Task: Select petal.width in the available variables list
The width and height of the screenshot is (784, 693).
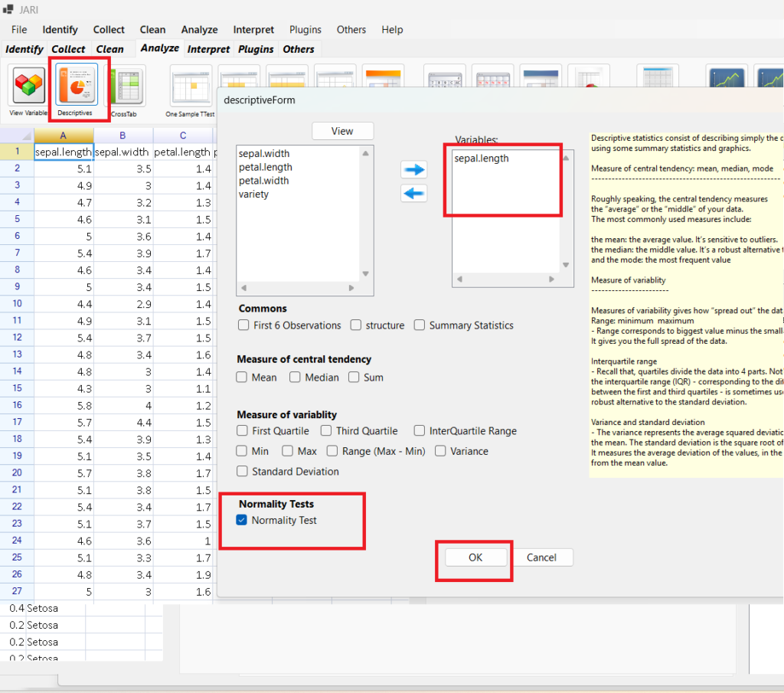Action: tap(264, 181)
